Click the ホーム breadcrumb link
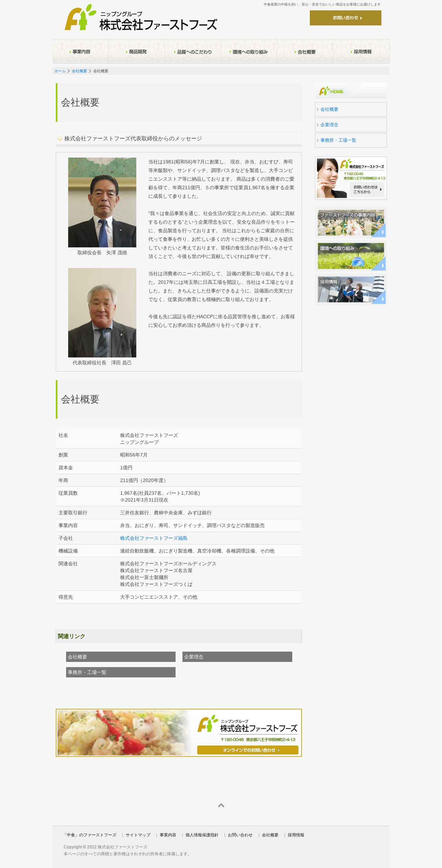This screenshot has height=868, width=442. [x=60, y=71]
